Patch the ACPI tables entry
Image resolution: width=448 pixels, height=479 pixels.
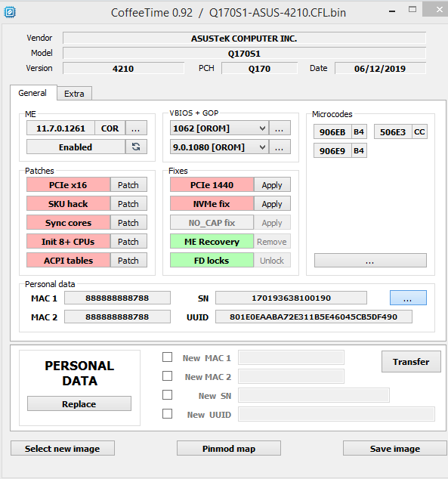click(128, 261)
